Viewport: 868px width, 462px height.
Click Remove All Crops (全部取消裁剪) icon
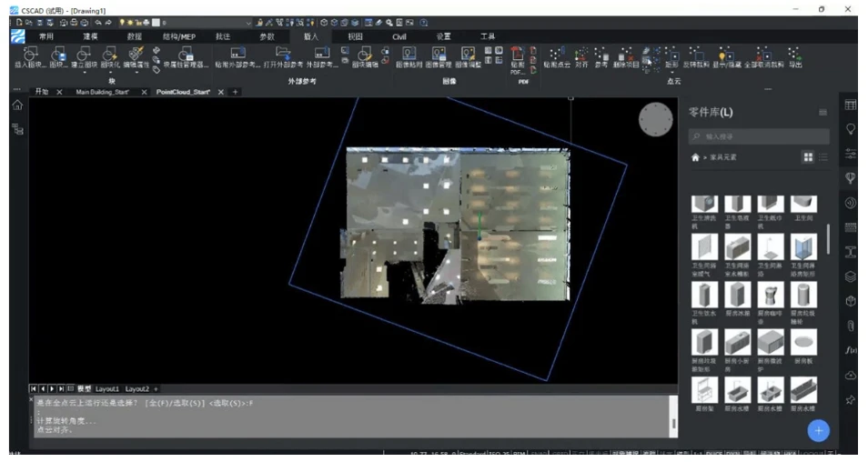pos(763,54)
